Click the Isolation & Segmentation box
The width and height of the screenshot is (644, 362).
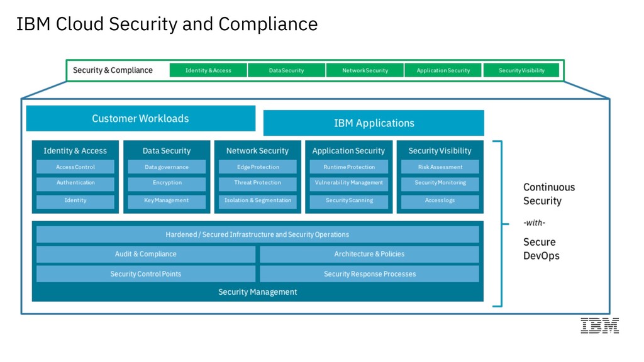tap(258, 202)
